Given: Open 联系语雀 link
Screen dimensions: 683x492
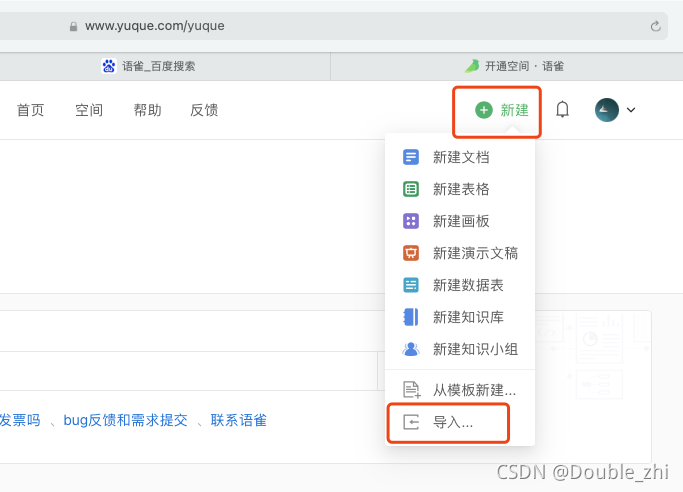Looking at the screenshot, I should click(239, 421).
